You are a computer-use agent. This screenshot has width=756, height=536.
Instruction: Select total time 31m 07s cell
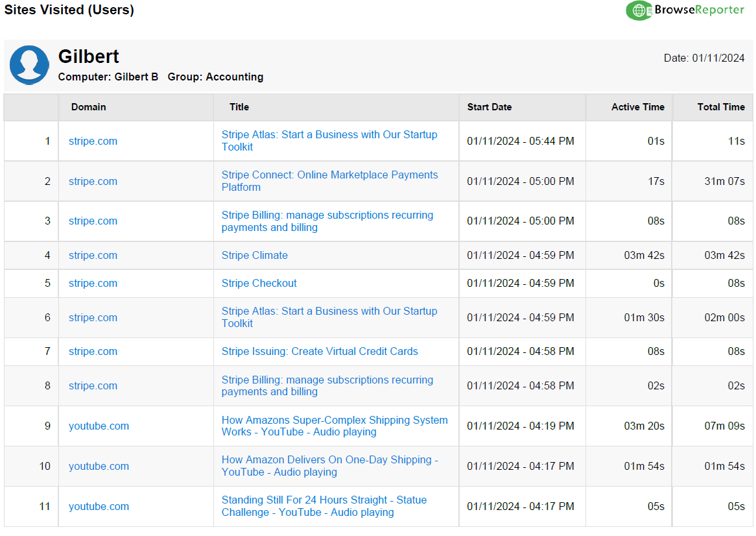(x=725, y=182)
